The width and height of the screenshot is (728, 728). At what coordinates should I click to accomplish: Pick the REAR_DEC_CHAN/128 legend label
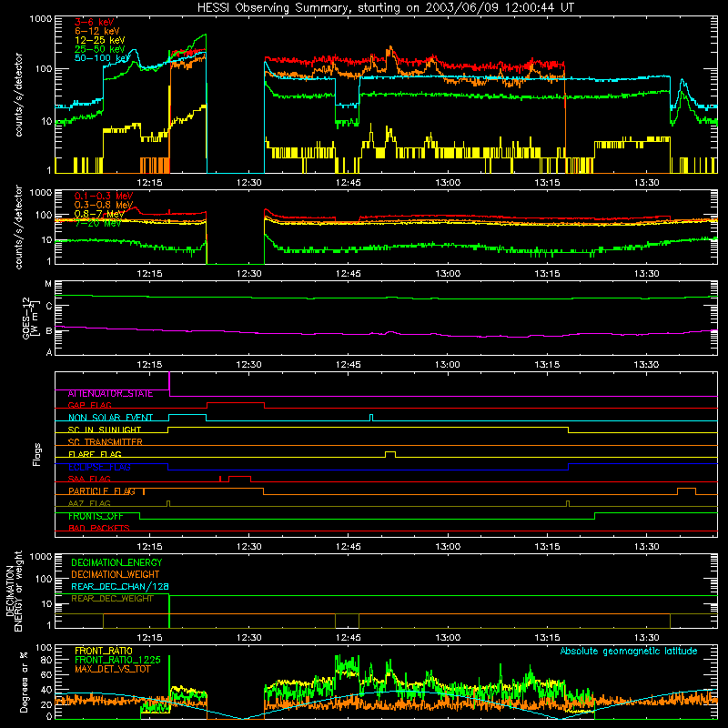coord(120,587)
